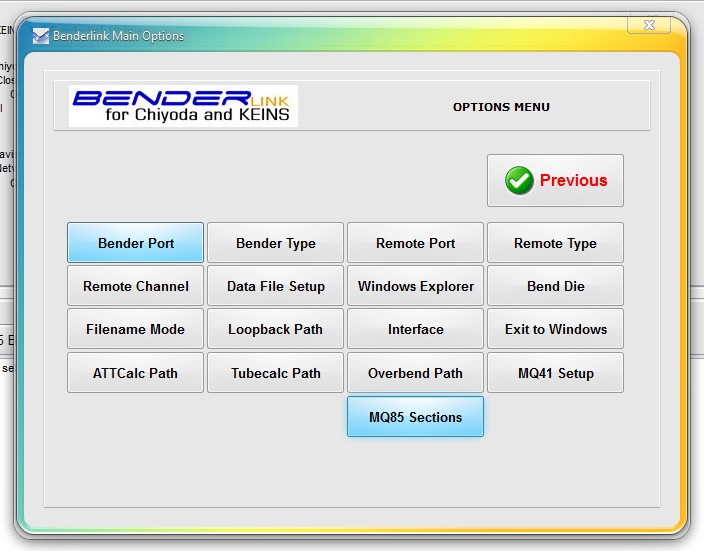Image resolution: width=704 pixels, height=551 pixels.
Task: Select the Bend Die option
Action: coord(555,286)
